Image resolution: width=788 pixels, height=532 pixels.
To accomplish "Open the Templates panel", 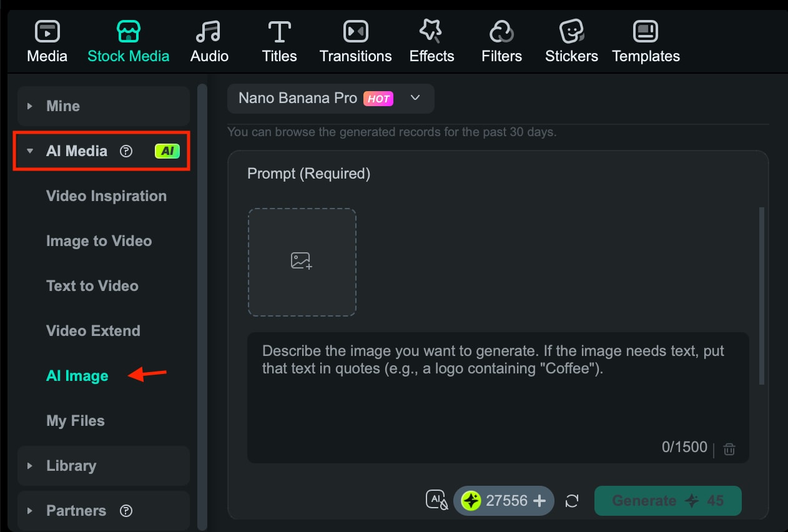I will (x=645, y=39).
